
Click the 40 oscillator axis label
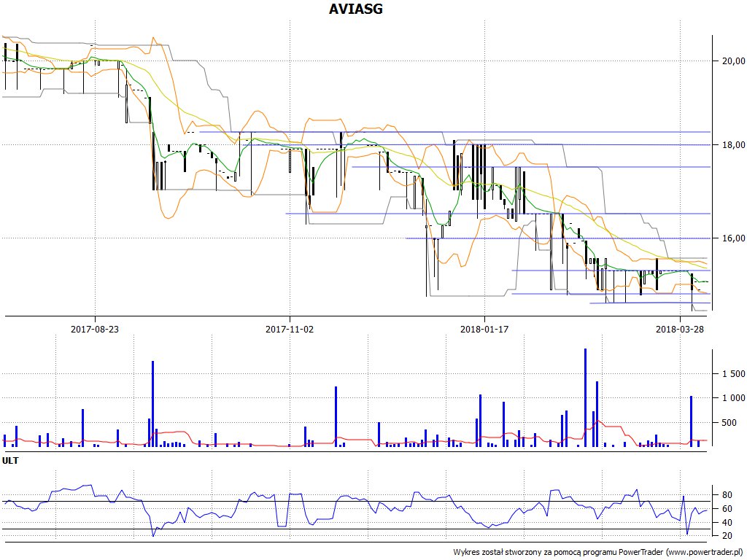pos(727,522)
